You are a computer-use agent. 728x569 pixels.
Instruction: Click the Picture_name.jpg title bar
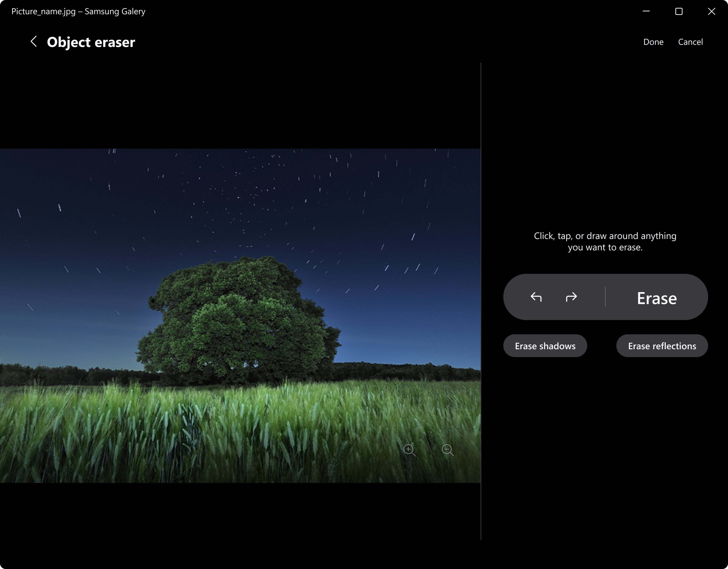pyautogui.click(x=78, y=11)
